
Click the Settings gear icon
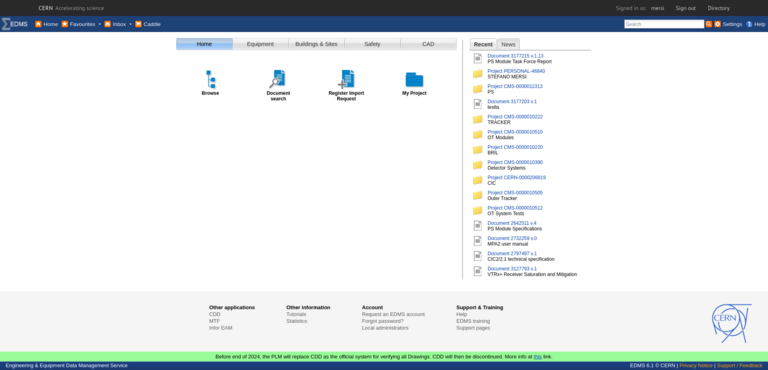717,24
